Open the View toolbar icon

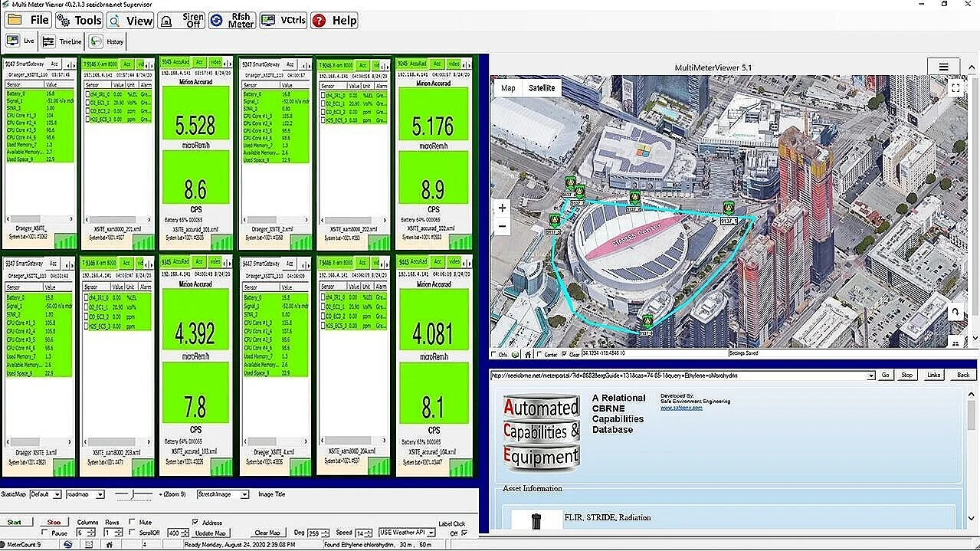[x=130, y=20]
